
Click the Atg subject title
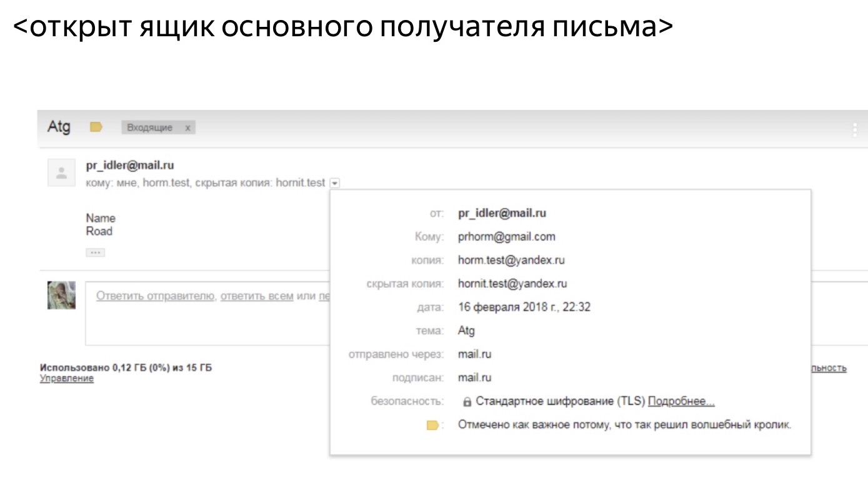pos(59,127)
